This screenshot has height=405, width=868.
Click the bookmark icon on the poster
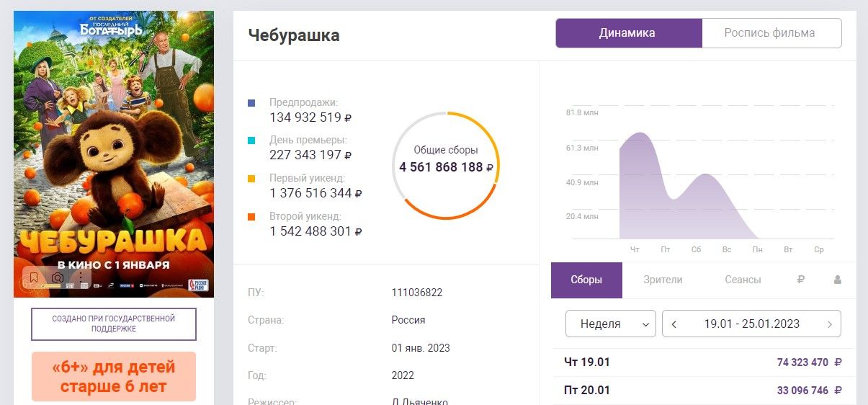point(33,277)
